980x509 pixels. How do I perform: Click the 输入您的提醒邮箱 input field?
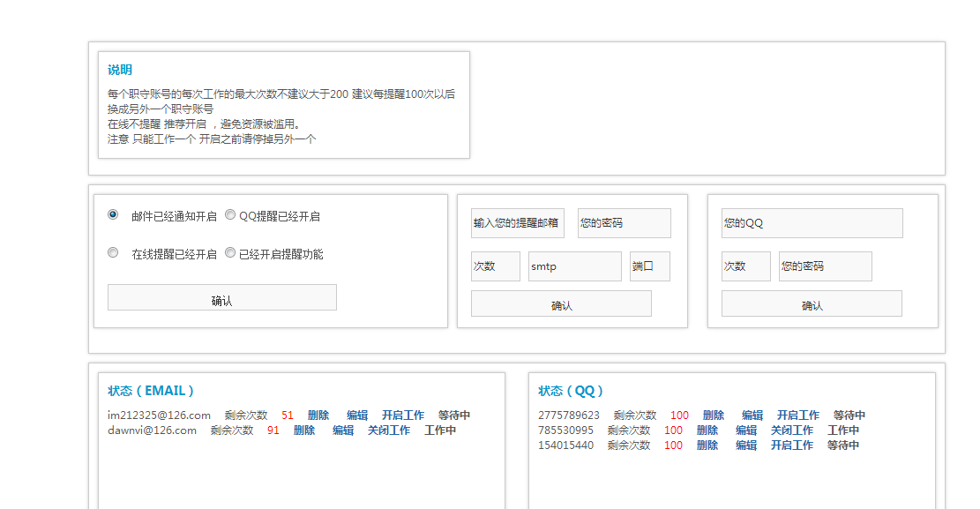point(516,222)
